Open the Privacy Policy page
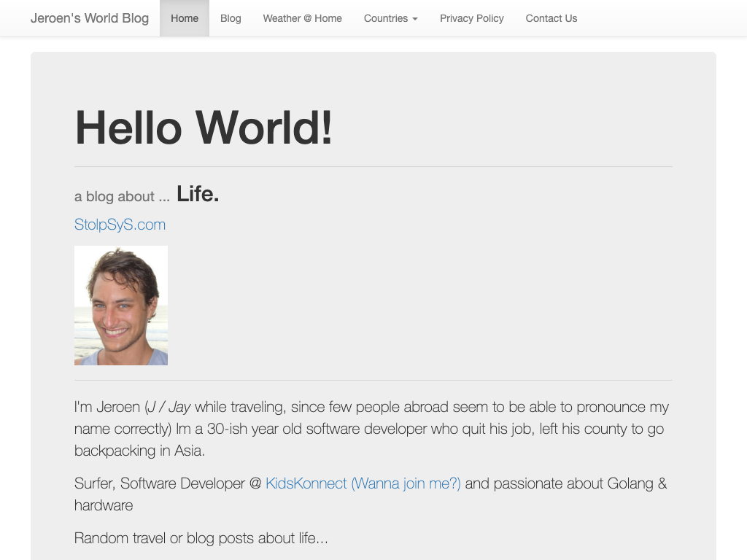Screen dimensions: 747x560 471,18
